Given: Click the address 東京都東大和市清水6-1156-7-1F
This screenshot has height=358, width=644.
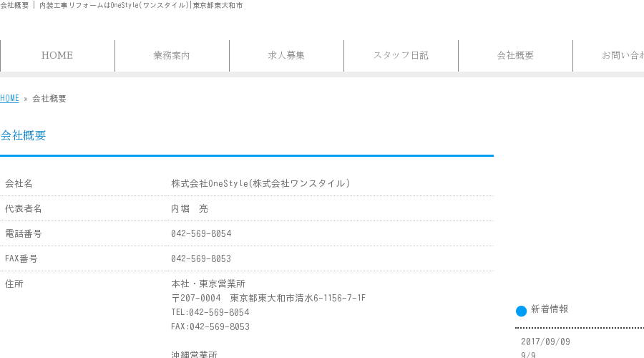Looking at the screenshot, I should click(x=298, y=298).
